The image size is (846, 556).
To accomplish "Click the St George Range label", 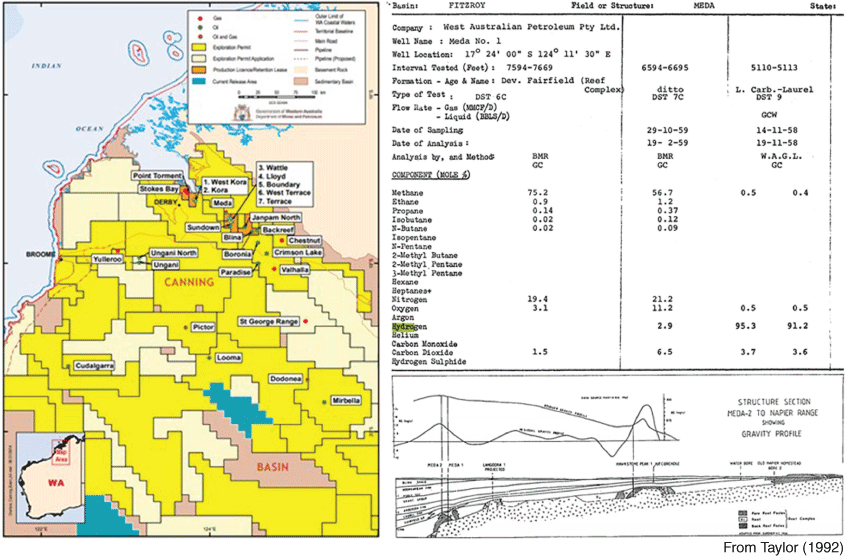I will click(269, 322).
